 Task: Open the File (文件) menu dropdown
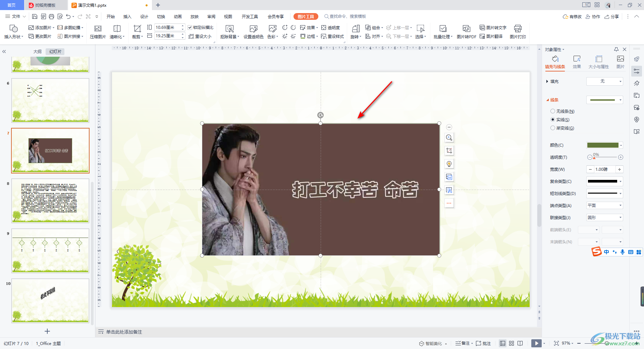click(x=15, y=16)
